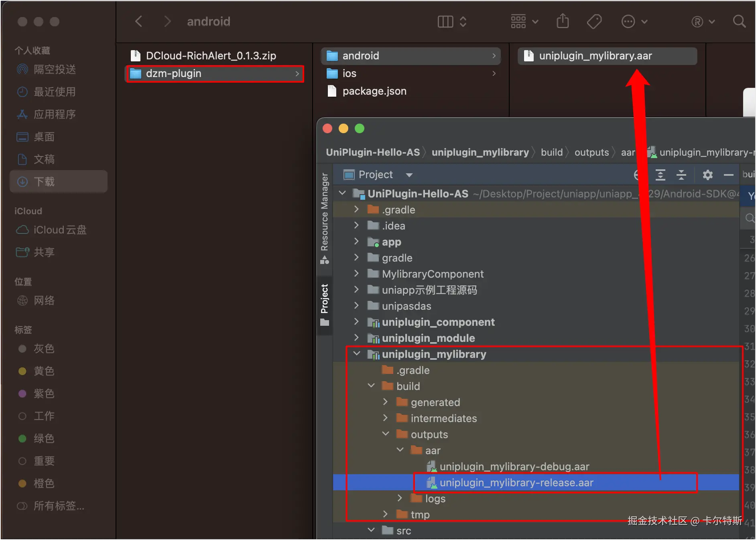Open Network (网络) in sidebar
The height and width of the screenshot is (540, 756).
point(59,300)
